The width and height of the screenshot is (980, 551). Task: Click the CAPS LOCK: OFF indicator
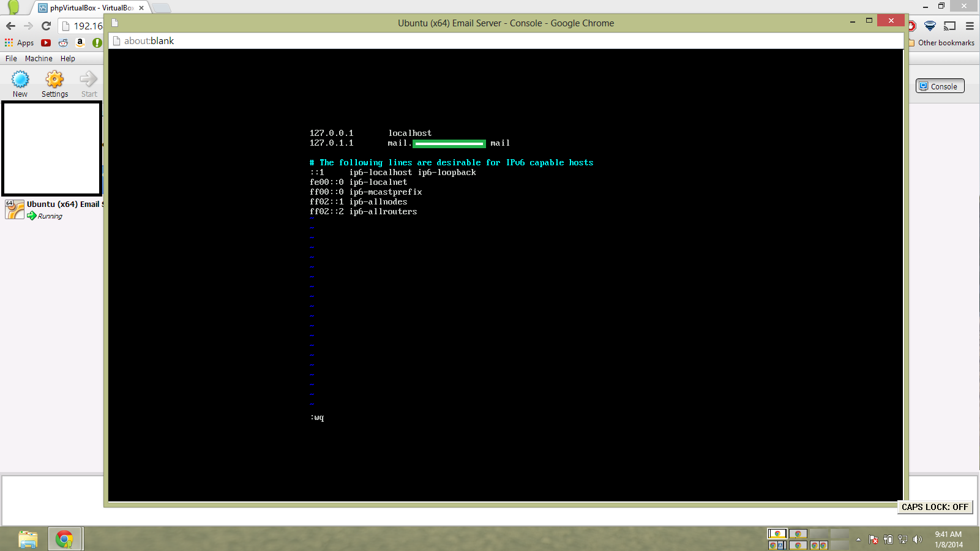pyautogui.click(x=935, y=507)
